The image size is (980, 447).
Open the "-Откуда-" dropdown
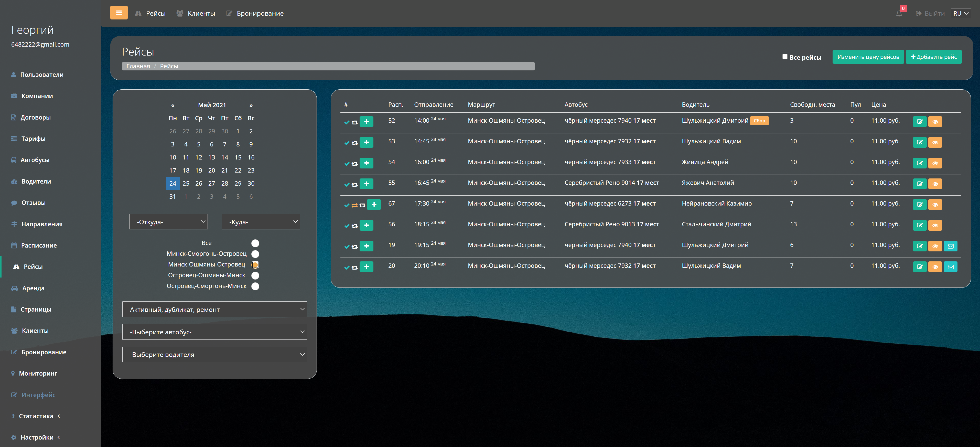168,222
